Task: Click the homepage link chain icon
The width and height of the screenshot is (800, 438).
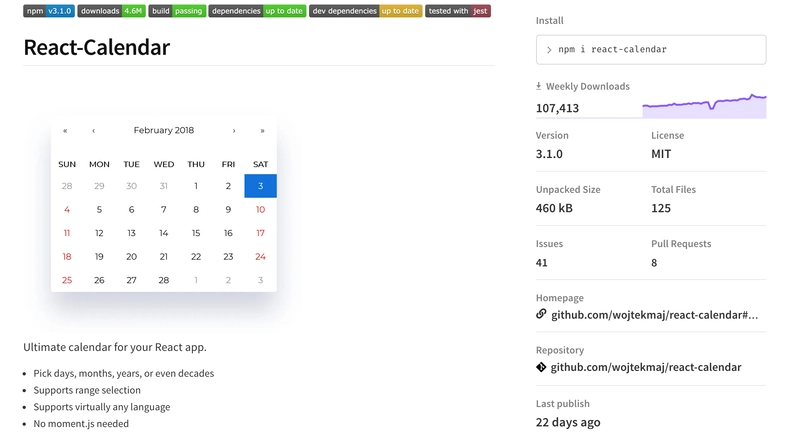Action: click(x=541, y=314)
